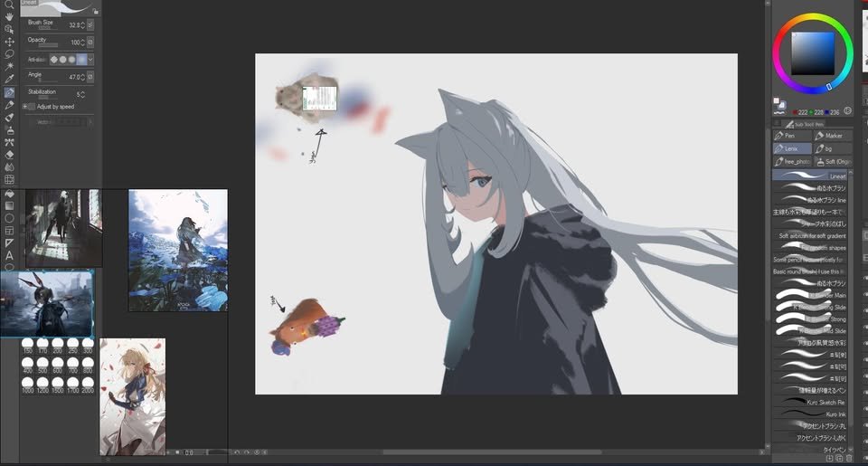The width and height of the screenshot is (868, 466).
Task: Select the Fill bucket tool
Action: pos(9,194)
